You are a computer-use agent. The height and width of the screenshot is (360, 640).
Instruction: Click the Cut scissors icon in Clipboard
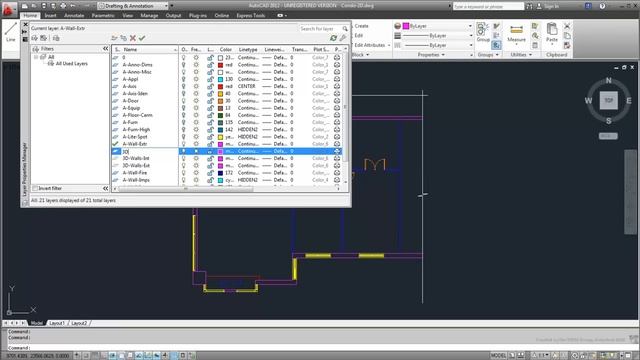point(567,26)
